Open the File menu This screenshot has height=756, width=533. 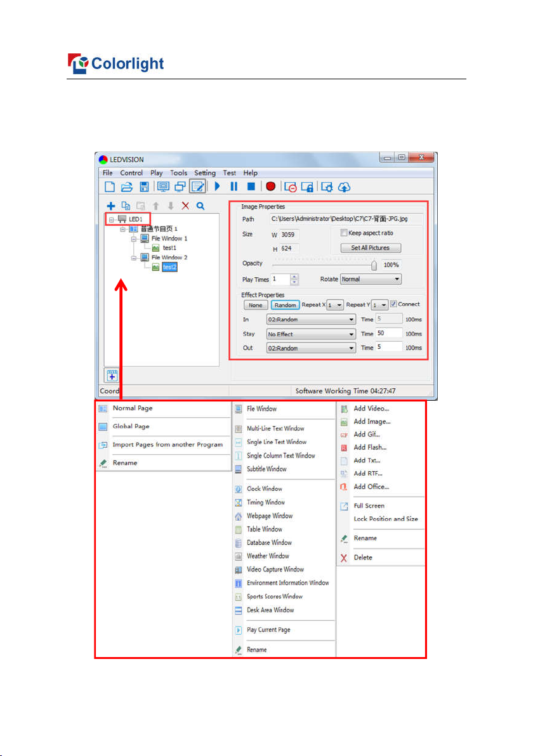coord(108,173)
